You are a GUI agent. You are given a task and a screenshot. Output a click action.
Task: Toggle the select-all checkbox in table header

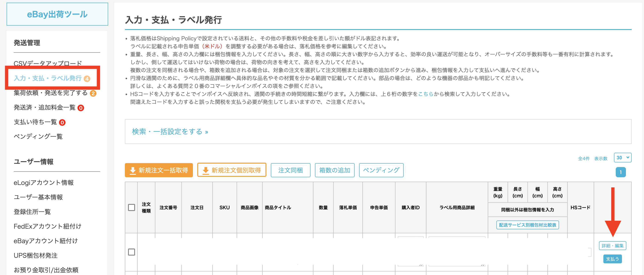132,207
